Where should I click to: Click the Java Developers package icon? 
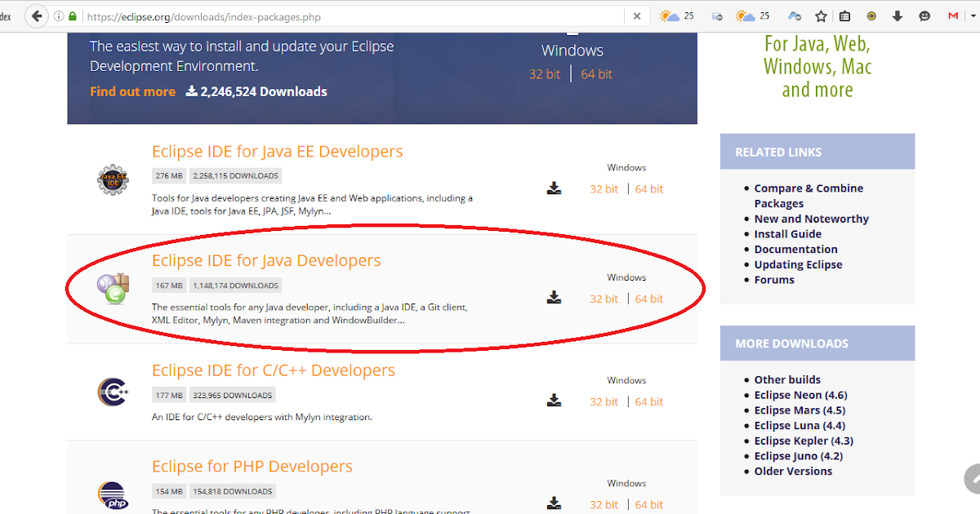point(114,289)
